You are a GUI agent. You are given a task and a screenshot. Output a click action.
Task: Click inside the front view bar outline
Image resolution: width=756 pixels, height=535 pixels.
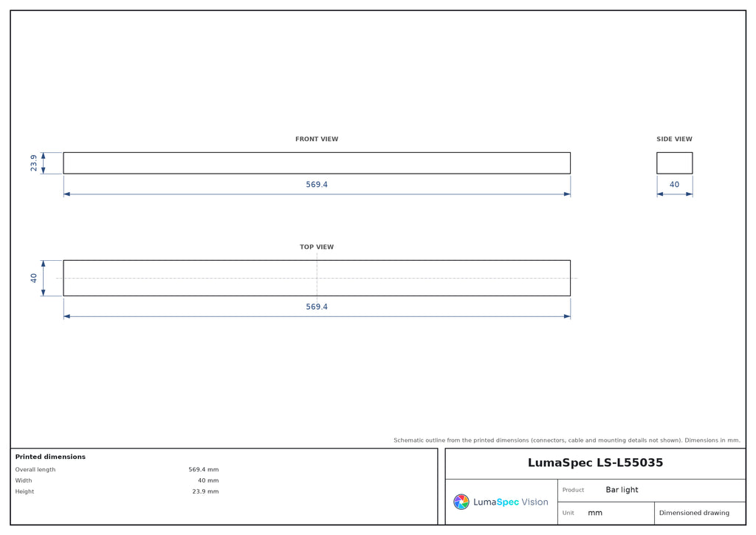tap(317, 163)
